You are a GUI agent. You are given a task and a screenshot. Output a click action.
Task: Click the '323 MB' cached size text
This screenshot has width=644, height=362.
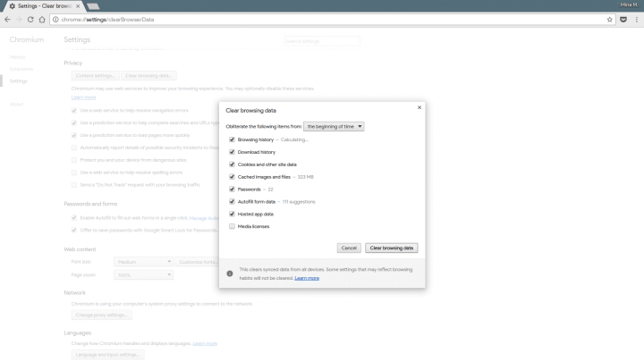pyautogui.click(x=305, y=177)
